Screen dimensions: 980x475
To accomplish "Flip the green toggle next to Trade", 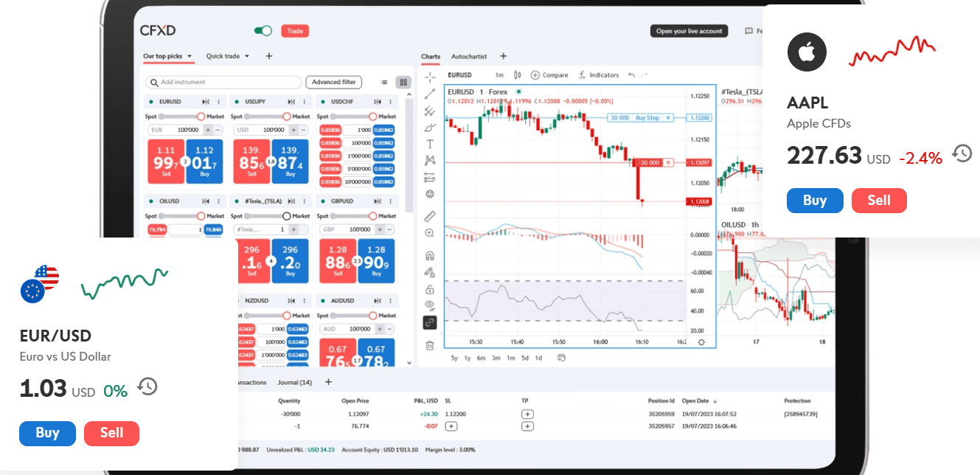I will coord(264,32).
